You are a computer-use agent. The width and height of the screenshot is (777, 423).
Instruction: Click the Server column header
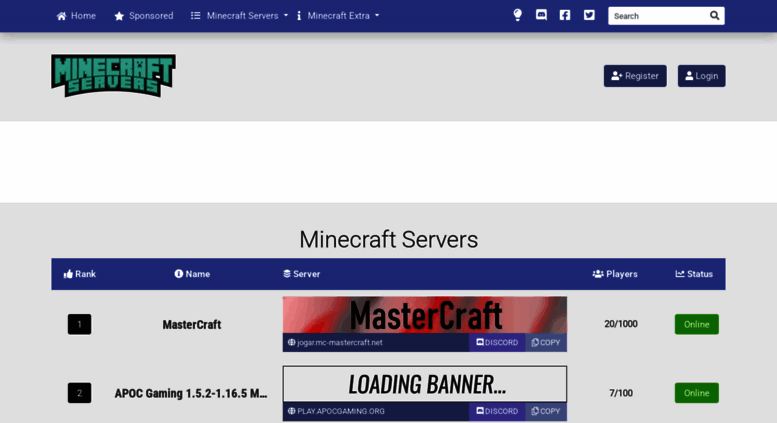(x=301, y=274)
